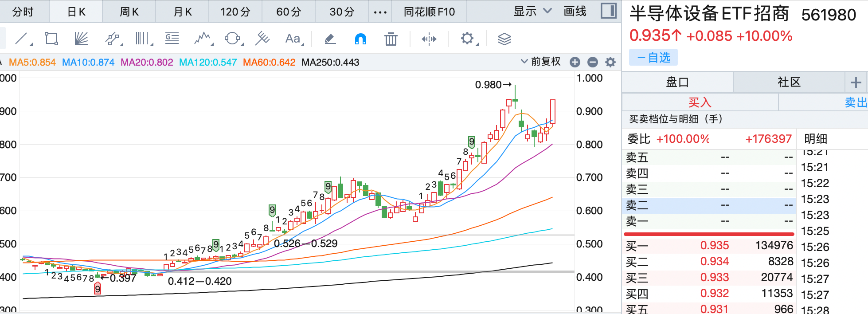This screenshot has height=314, width=868.
Task: Delete all drawings with trash icon
Action: 391,39
